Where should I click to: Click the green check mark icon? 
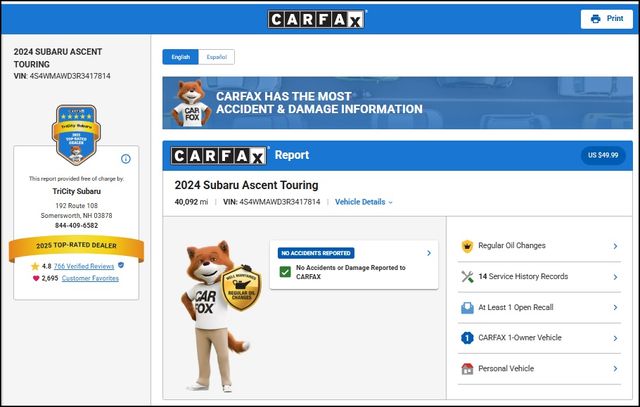pos(285,271)
